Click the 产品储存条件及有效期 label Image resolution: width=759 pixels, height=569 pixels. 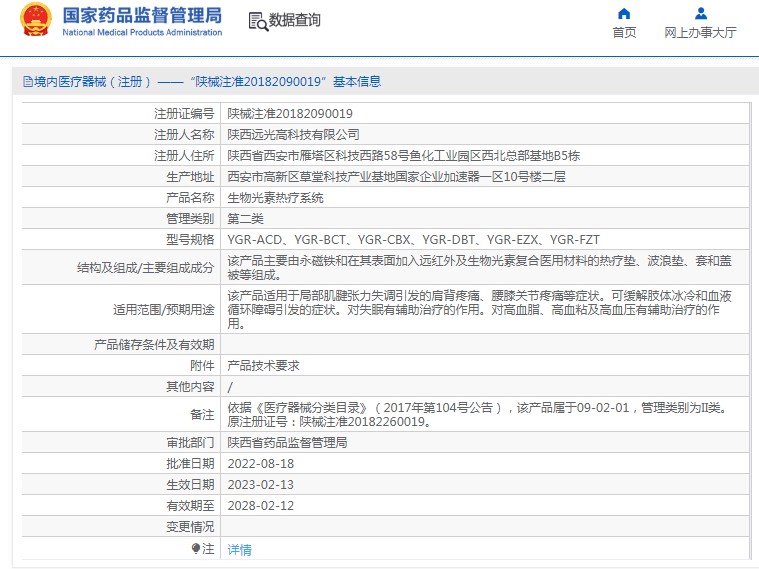pyautogui.click(x=154, y=345)
